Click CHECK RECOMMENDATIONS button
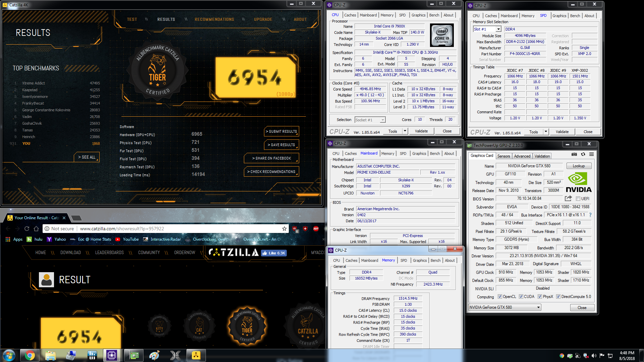The width and height of the screenshot is (644, 362). [x=271, y=172]
